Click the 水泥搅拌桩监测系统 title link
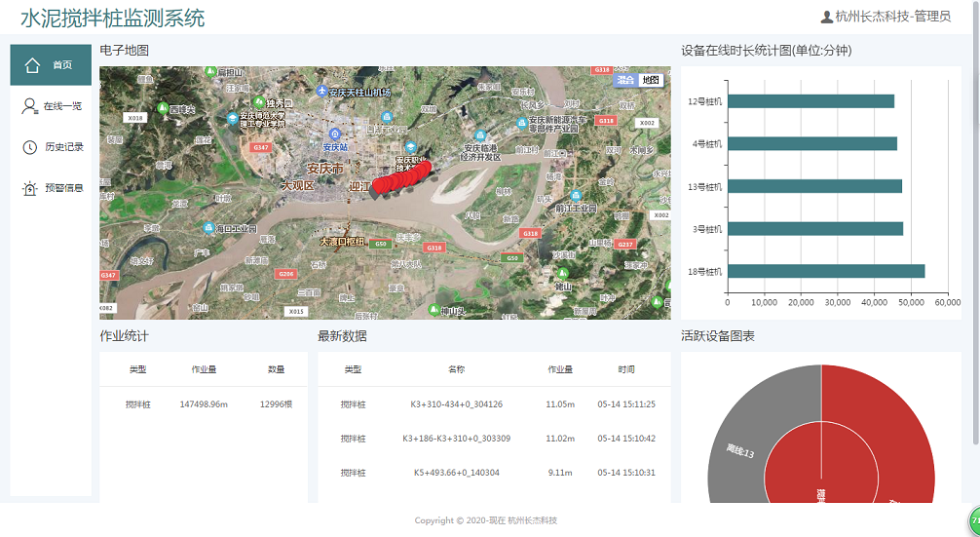The height and width of the screenshot is (537, 980). 113,18
